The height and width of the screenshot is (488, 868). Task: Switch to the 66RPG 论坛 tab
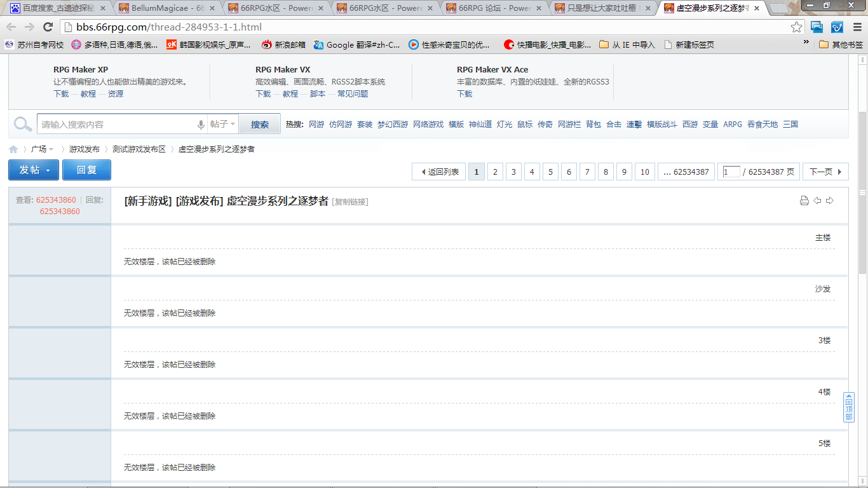[x=494, y=8]
